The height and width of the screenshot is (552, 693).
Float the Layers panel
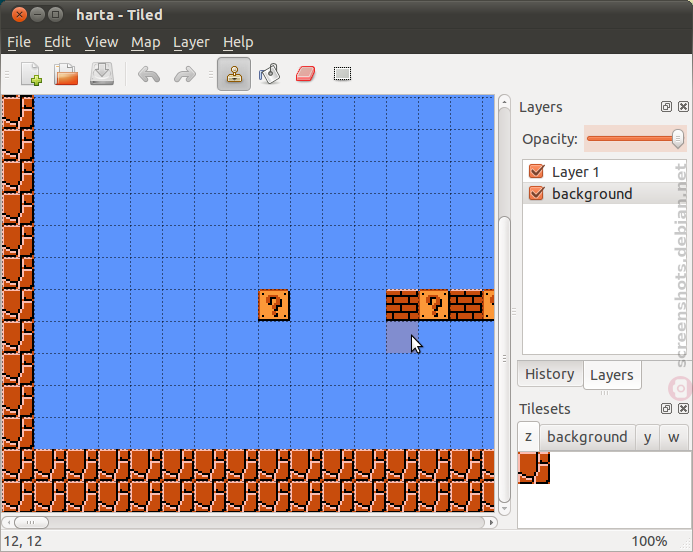[x=666, y=107]
